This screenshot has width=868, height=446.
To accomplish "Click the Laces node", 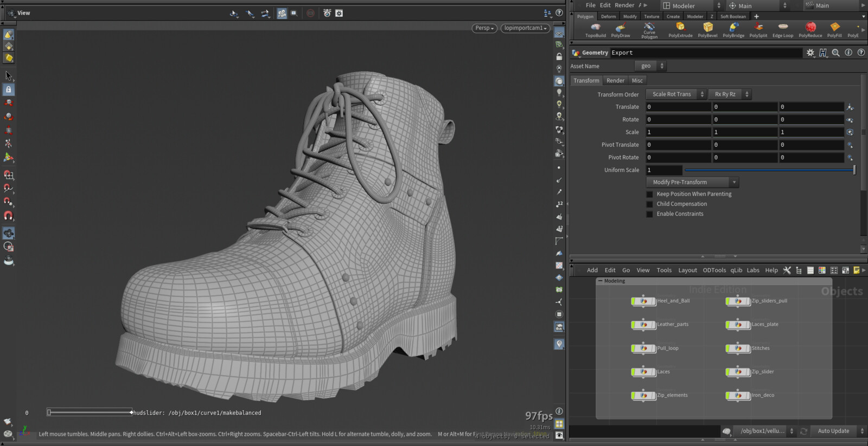I will coord(643,372).
